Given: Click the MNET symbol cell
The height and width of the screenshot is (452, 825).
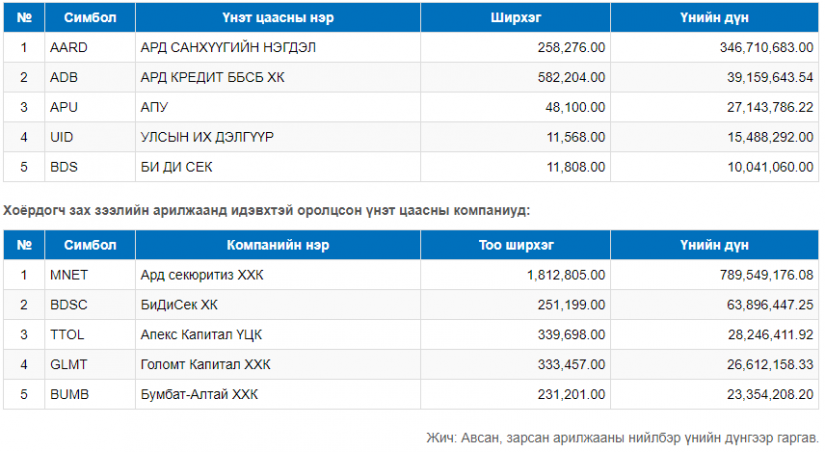Looking at the screenshot, I should pos(90,275).
